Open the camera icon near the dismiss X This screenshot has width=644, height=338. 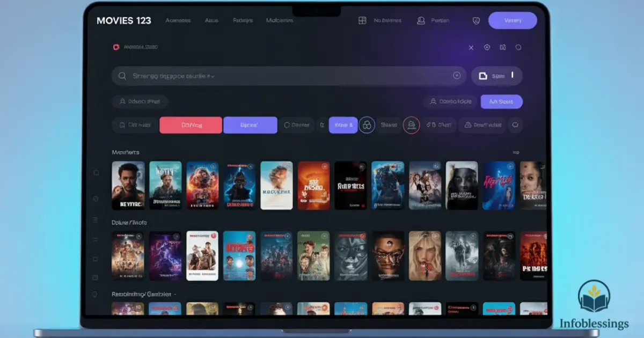pos(503,47)
